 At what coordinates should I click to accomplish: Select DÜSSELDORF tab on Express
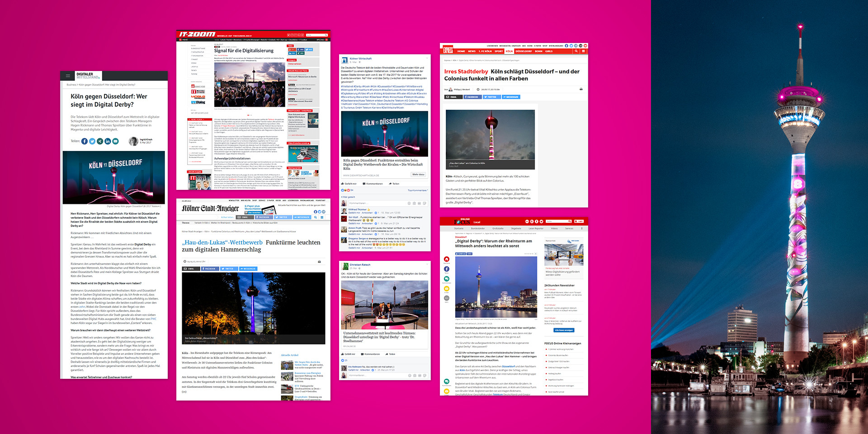pyautogui.click(x=524, y=51)
